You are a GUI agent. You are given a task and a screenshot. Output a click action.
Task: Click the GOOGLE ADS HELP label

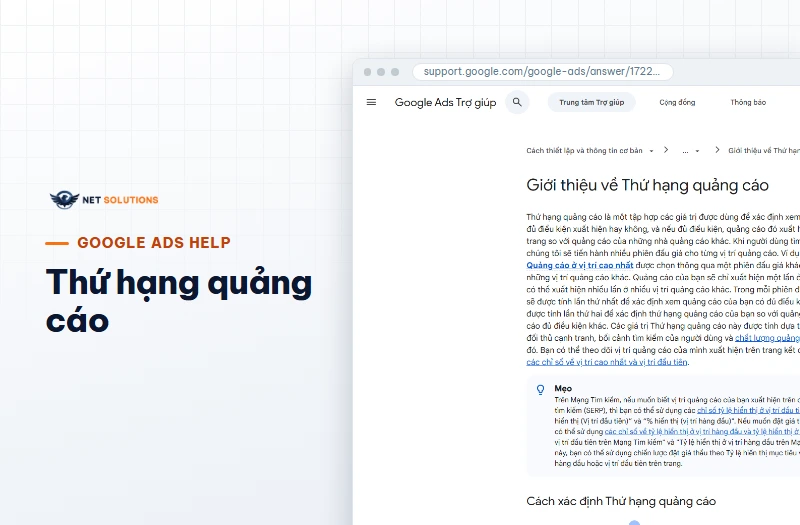pyautogui.click(x=154, y=243)
